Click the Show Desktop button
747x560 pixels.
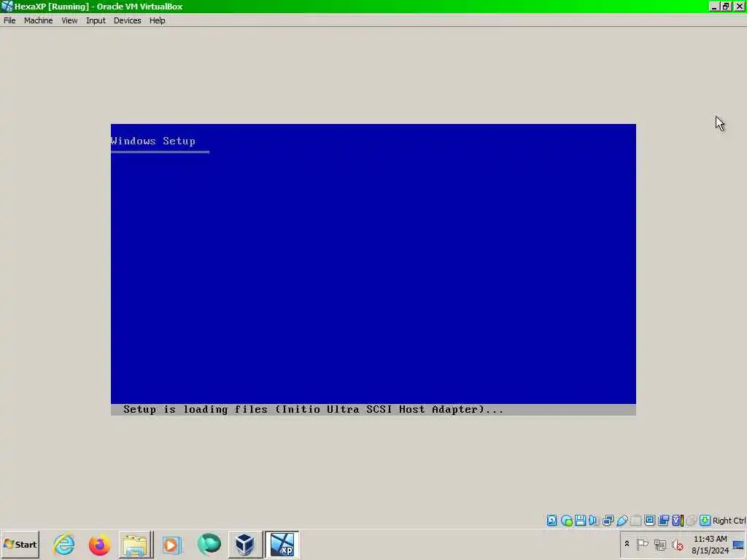coord(739,545)
